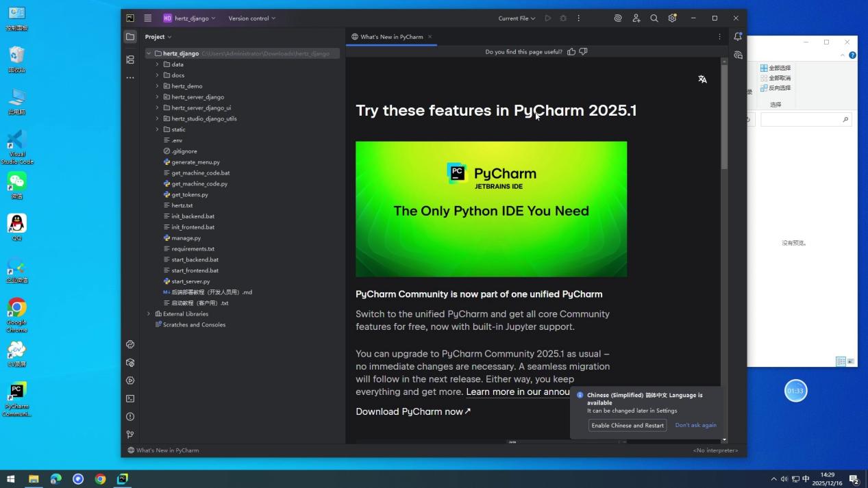Expand the hertz_demo folder
This screenshot has width=868, height=488.
(x=157, y=86)
